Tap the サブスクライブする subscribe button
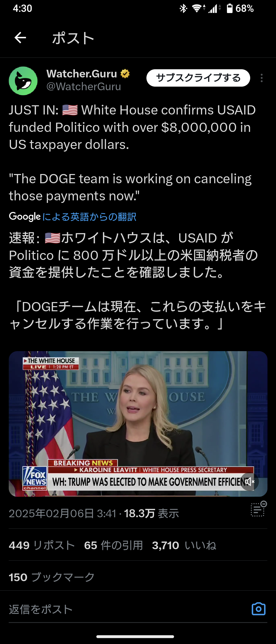The width and height of the screenshot is (276, 644). pos(198,78)
